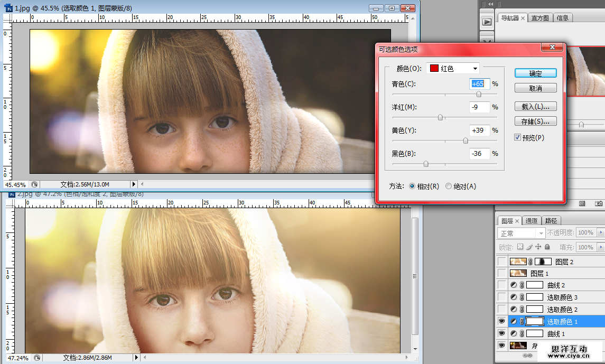Viewport: 605px width, 364px height.
Task: Switch to the 直方图 tab
Action: coord(540,18)
